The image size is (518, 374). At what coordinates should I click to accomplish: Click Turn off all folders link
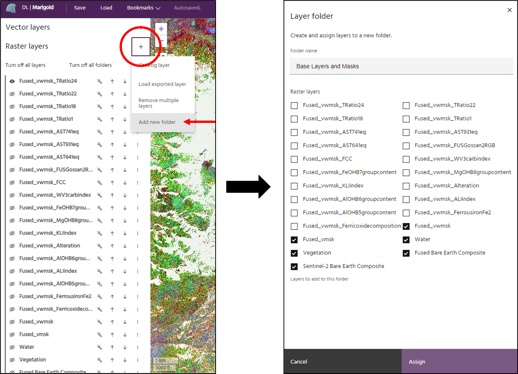tap(90, 65)
